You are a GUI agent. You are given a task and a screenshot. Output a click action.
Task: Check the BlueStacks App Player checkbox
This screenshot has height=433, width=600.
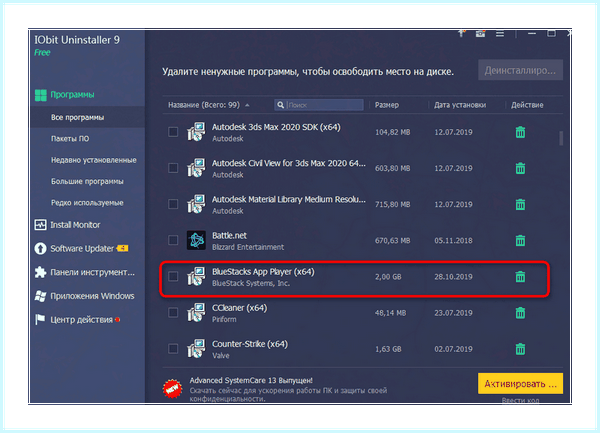[x=173, y=277]
